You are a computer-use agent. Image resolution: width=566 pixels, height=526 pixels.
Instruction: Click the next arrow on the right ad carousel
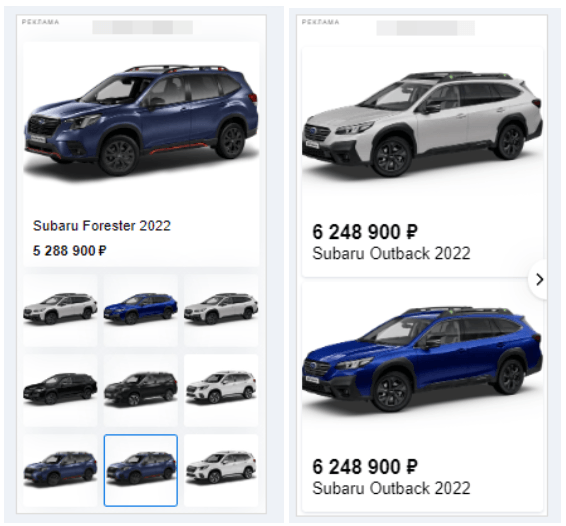pyautogui.click(x=539, y=279)
